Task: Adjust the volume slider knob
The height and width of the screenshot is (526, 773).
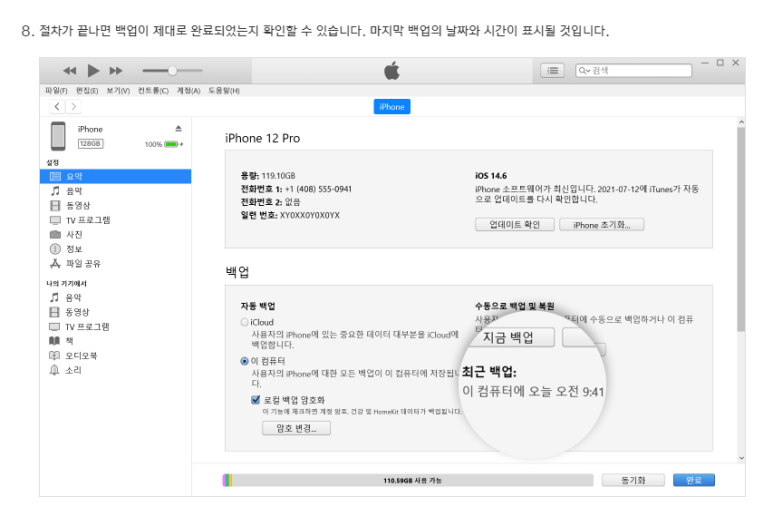Action: (172, 70)
